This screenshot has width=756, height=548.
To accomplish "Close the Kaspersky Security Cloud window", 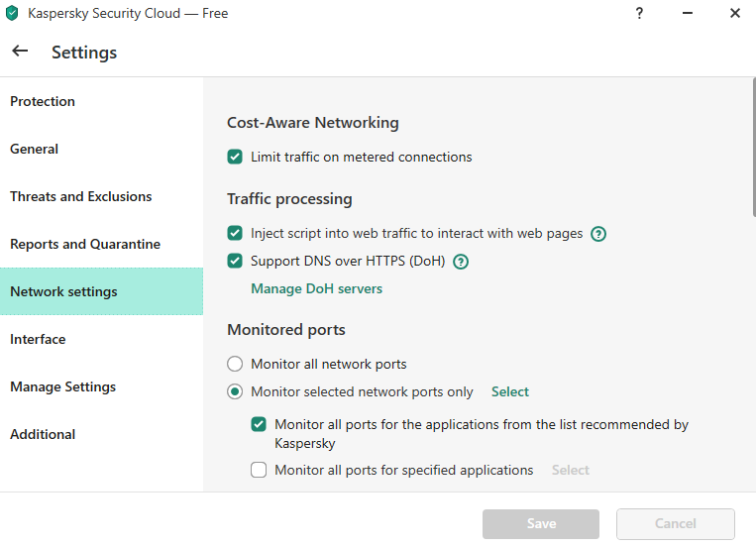I will coord(734,14).
